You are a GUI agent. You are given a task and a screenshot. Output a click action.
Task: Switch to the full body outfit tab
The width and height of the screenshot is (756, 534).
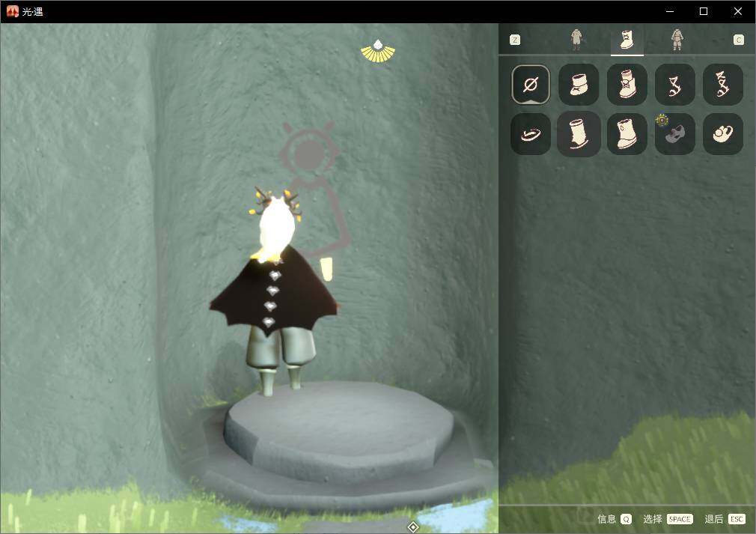tap(677, 40)
